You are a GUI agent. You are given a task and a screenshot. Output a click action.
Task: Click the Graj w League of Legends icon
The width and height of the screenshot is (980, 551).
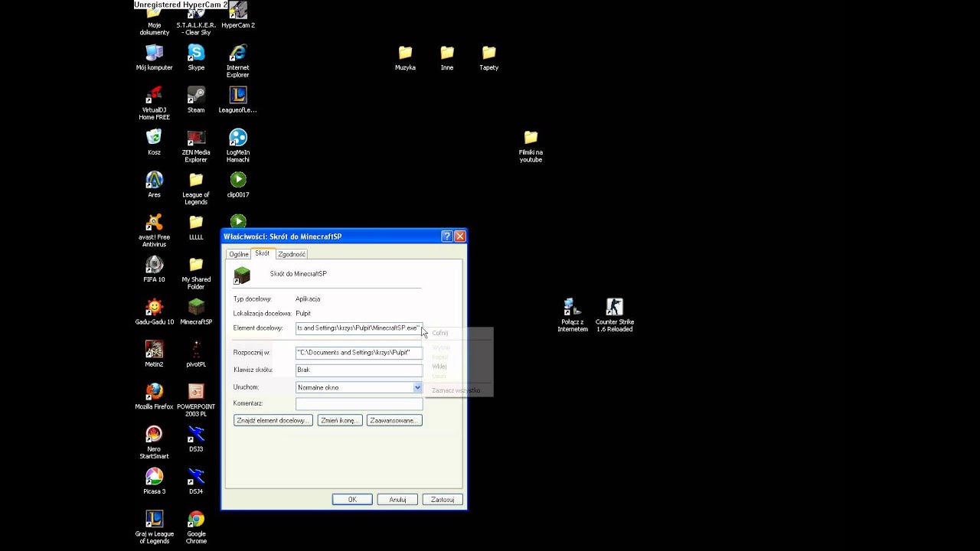coord(154,527)
